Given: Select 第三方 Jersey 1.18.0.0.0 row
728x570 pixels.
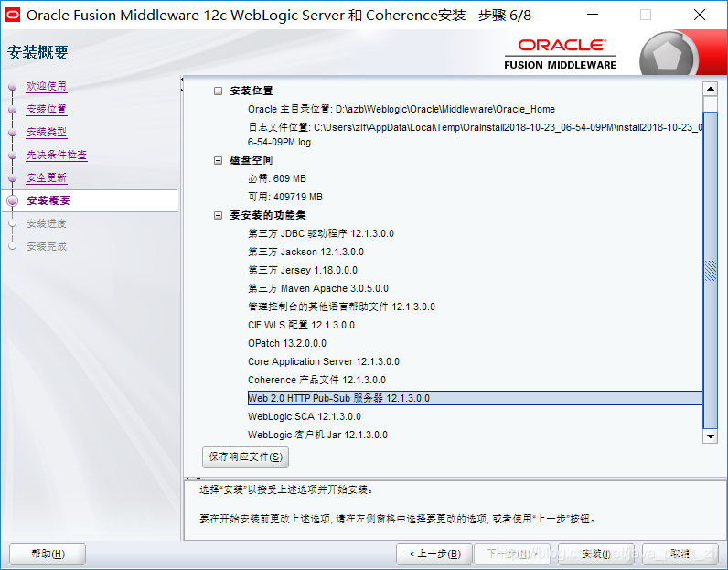Looking at the screenshot, I should (303, 271).
